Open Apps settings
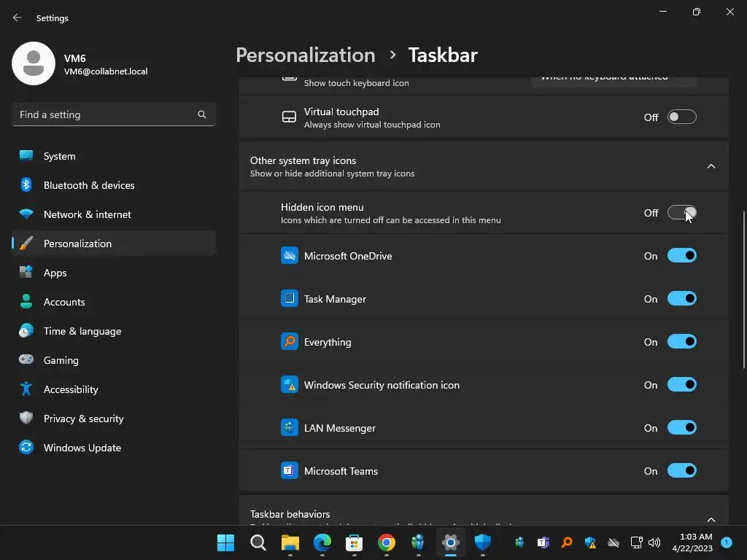747x560 pixels. 114,273
